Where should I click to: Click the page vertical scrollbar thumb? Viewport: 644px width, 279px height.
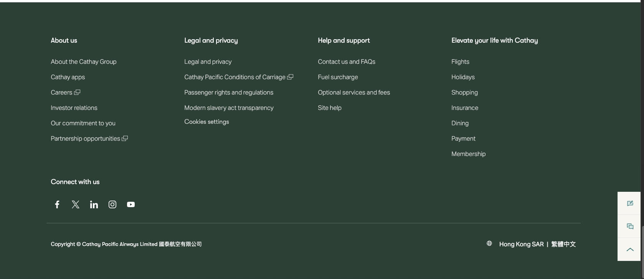pyautogui.click(x=642, y=252)
